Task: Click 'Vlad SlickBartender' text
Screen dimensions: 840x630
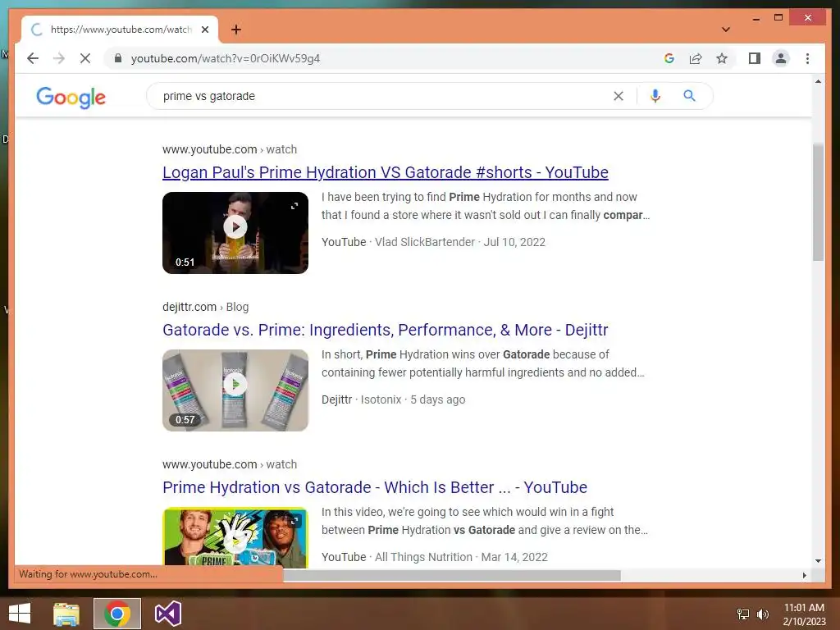Action: (x=424, y=242)
